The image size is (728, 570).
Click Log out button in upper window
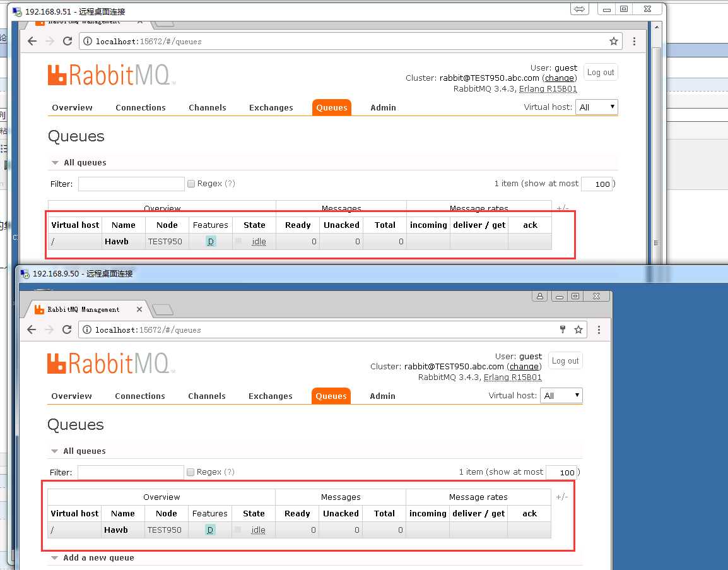point(601,73)
